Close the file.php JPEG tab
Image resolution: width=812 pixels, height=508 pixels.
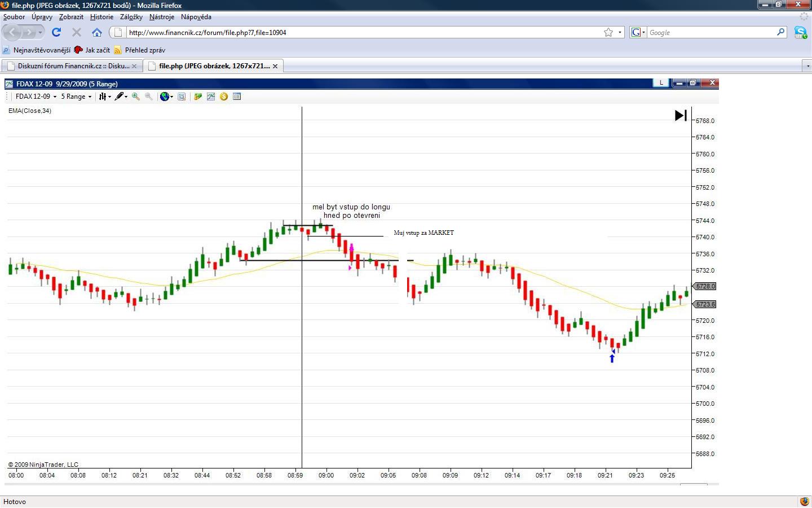coord(275,66)
